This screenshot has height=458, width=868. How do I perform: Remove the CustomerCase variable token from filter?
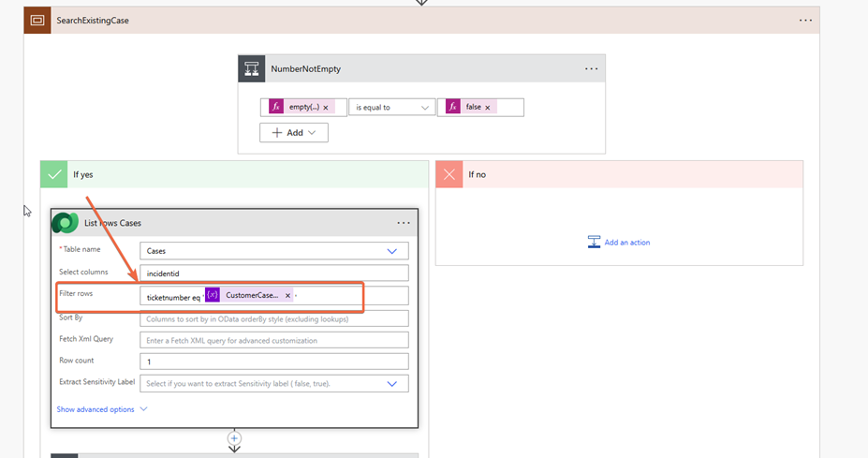coord(287,296)
